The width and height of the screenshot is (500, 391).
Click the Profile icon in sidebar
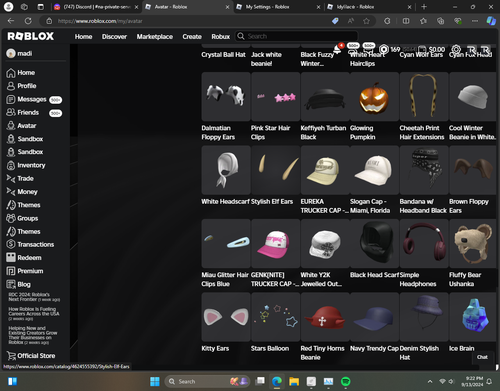[11, 86]
